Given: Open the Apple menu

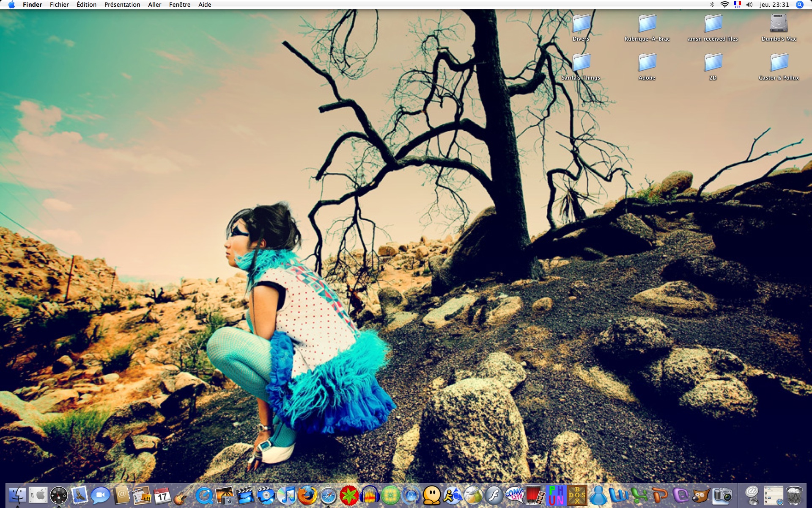Looking at the screenshot, I should (11, 5).
